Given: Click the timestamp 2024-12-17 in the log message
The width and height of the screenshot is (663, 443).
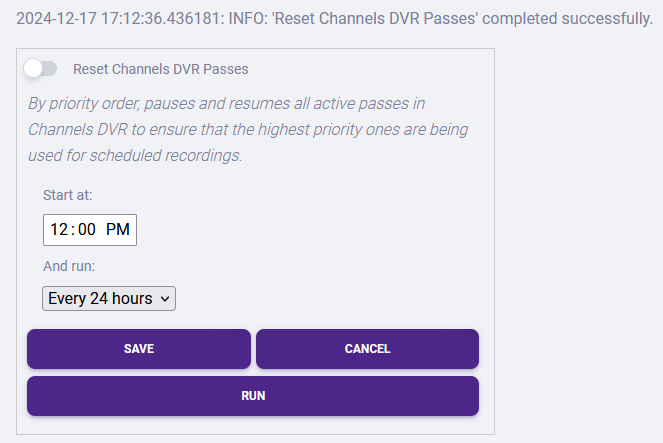Looking at the screenshot, I should (56, 19).
